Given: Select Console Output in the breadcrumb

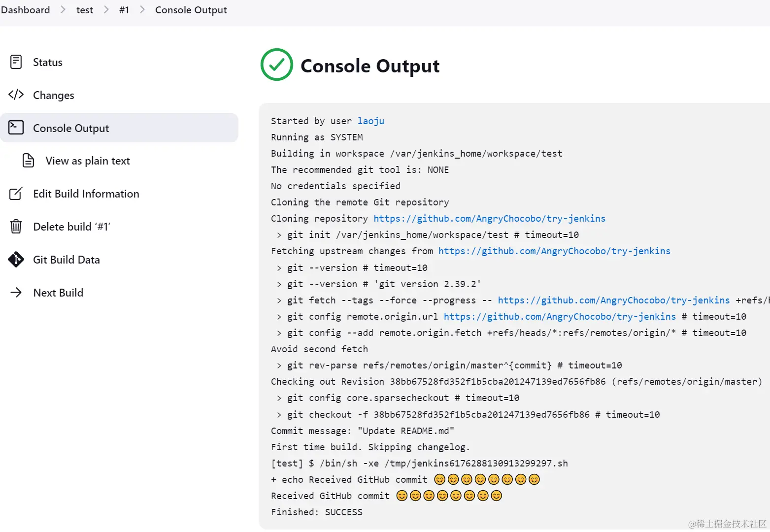Looking at the screenshot, I should pyautogui.click(x=191, y=10).
